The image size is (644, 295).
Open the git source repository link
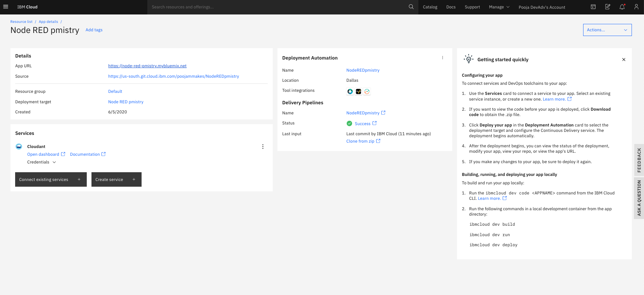174,76
